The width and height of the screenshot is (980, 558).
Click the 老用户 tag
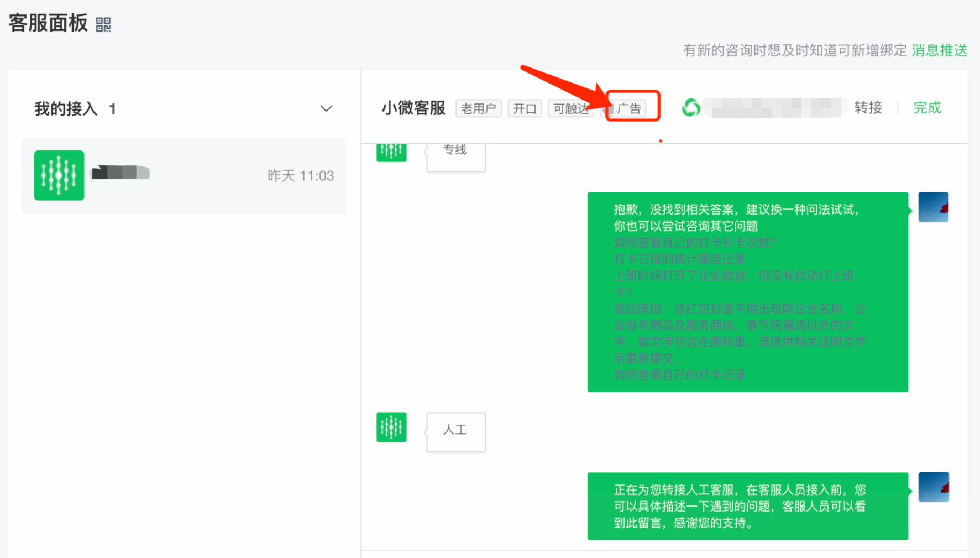click(x=478, y=108)
